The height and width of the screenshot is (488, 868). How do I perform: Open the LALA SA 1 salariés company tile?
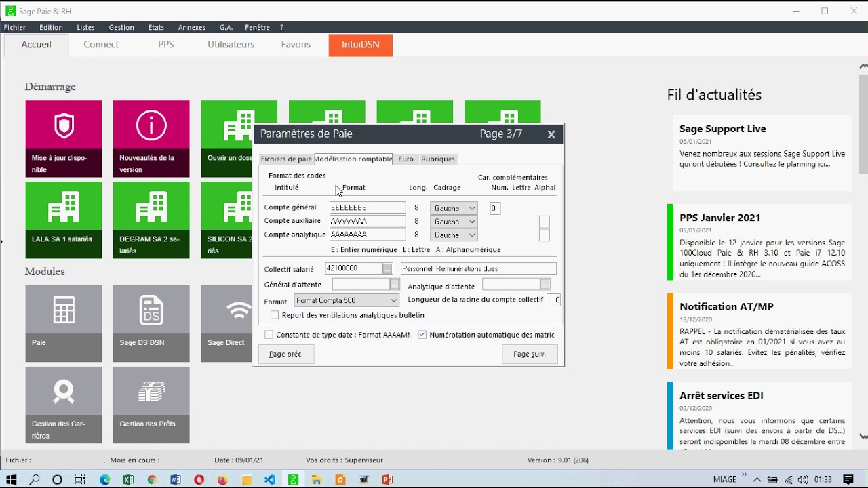click(64, 220)
